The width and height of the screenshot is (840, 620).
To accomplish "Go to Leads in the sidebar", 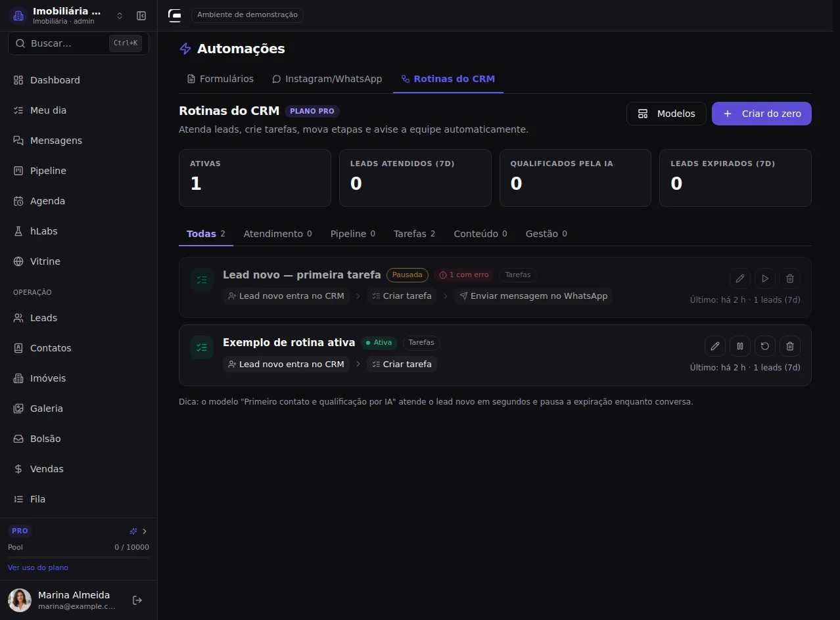I will [79, 318].
